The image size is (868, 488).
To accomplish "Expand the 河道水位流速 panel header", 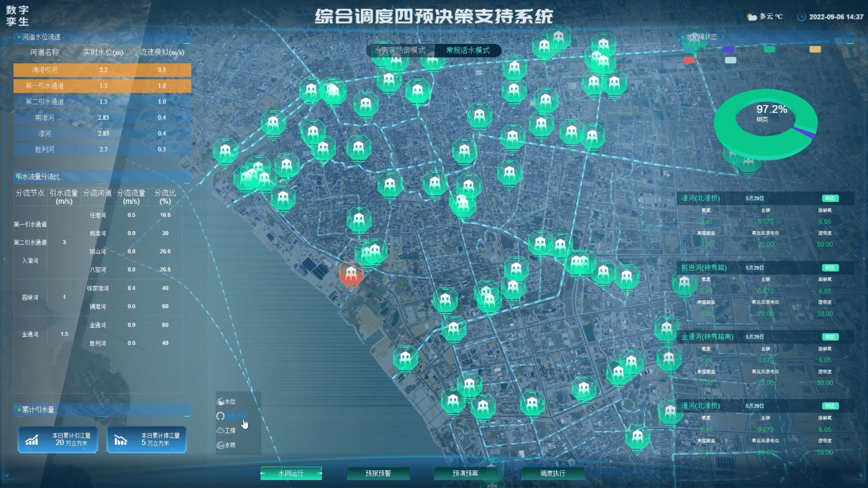I will pos(42,37).
